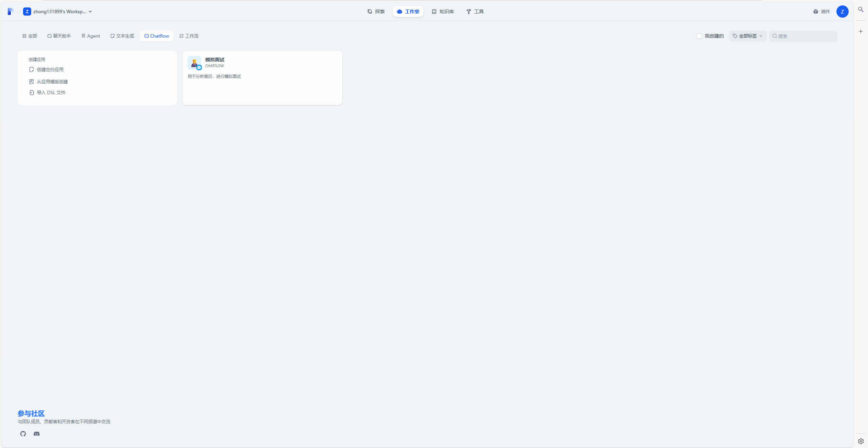Click the 模拟面试 app avatar icon
The height and width of the screenshot is (448, 868).
[x=194, y=63]
